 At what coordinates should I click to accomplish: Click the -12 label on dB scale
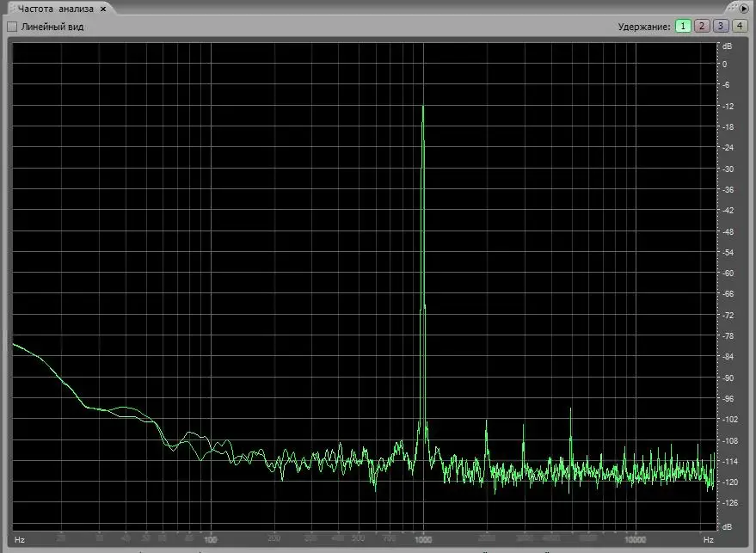[728, 106]
